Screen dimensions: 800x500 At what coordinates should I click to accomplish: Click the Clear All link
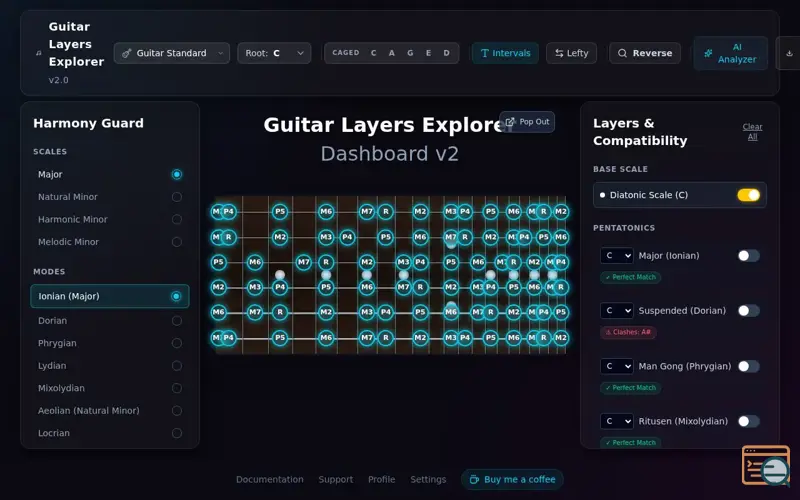(753, 132)
